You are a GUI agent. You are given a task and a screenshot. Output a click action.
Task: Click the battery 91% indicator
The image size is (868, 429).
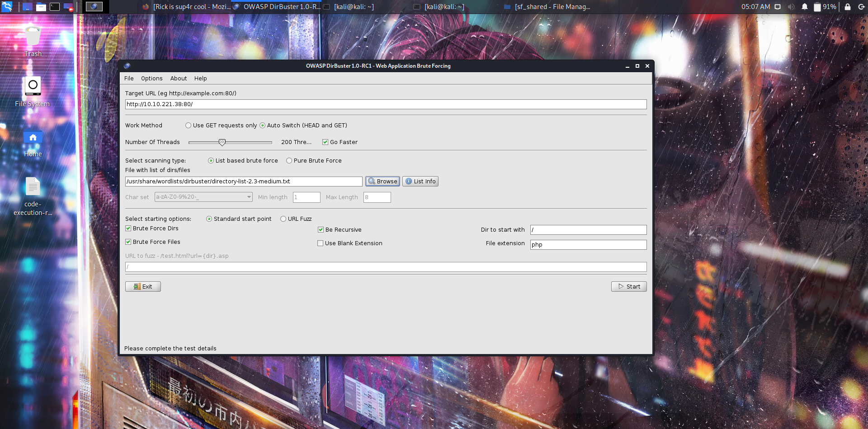[825, 7]
